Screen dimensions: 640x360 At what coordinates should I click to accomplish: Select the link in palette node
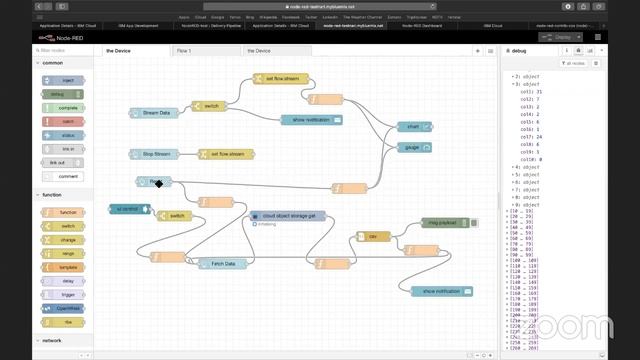63,149
